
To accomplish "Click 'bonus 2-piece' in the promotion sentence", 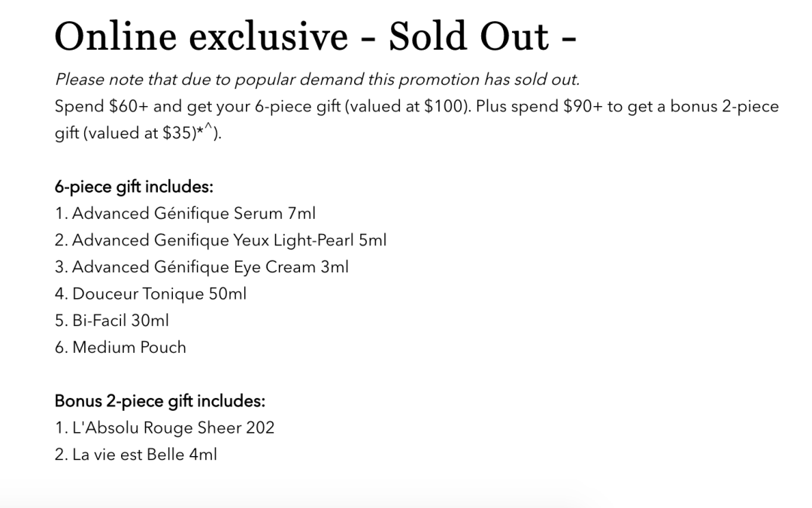I will tap(725, 106).
